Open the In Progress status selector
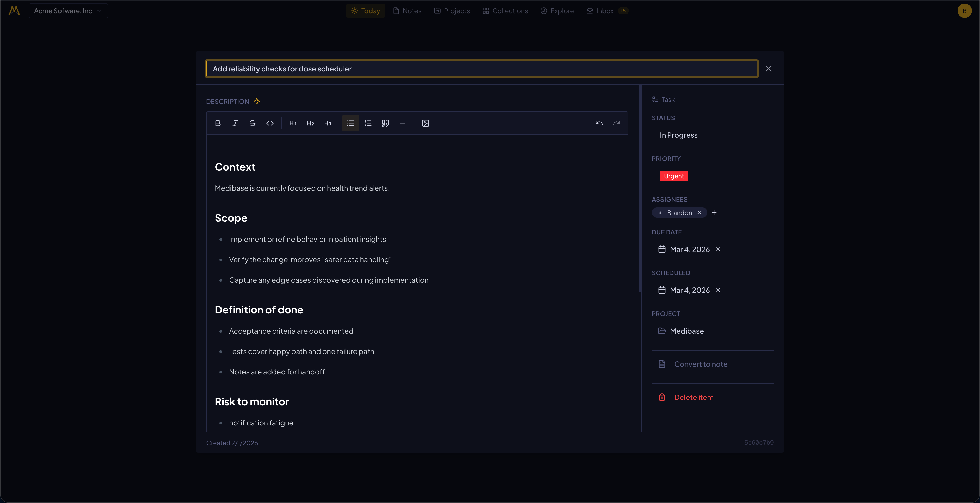 pyautogui.click(x=679, y=135)
